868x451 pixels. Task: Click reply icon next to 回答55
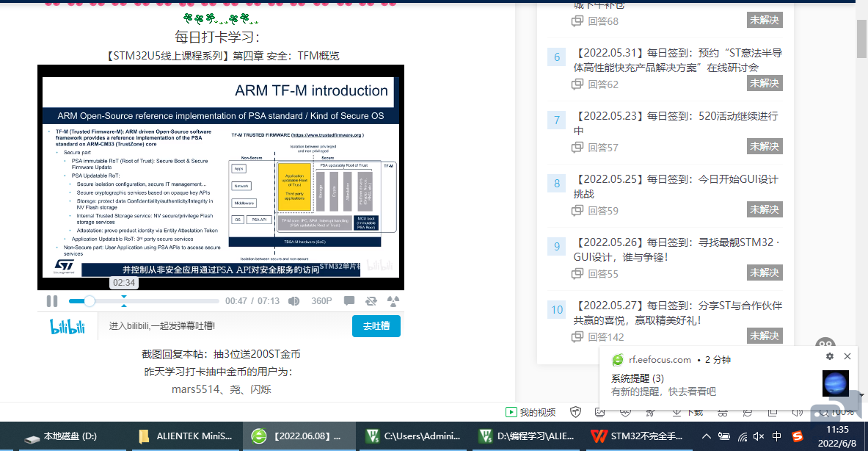[577, 274]
